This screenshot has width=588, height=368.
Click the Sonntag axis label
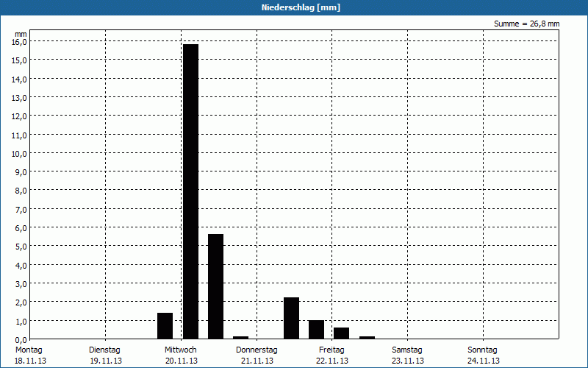pyautogui.click(x=482, y=350)
